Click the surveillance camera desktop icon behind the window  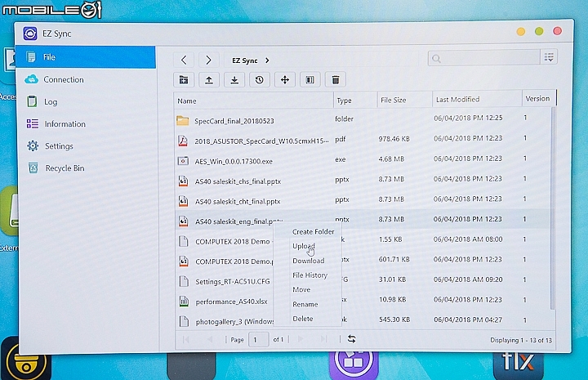(x=26, y=361)
